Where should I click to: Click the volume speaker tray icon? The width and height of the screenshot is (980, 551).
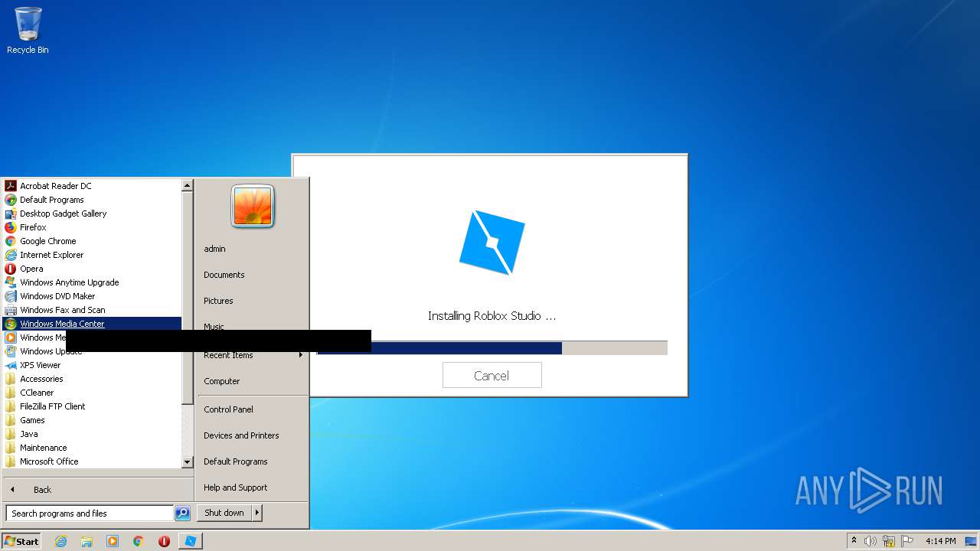point(871,541)
